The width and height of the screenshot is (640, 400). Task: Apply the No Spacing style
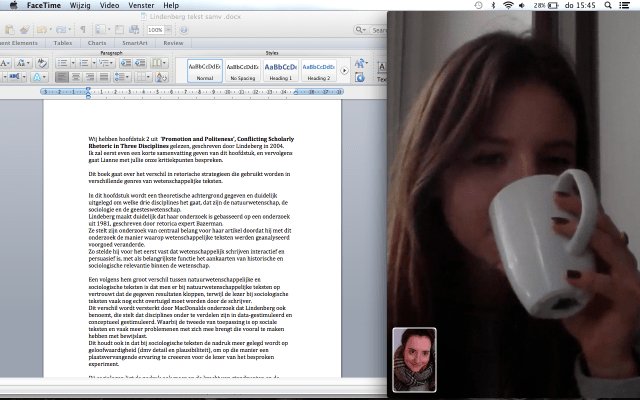240,68
